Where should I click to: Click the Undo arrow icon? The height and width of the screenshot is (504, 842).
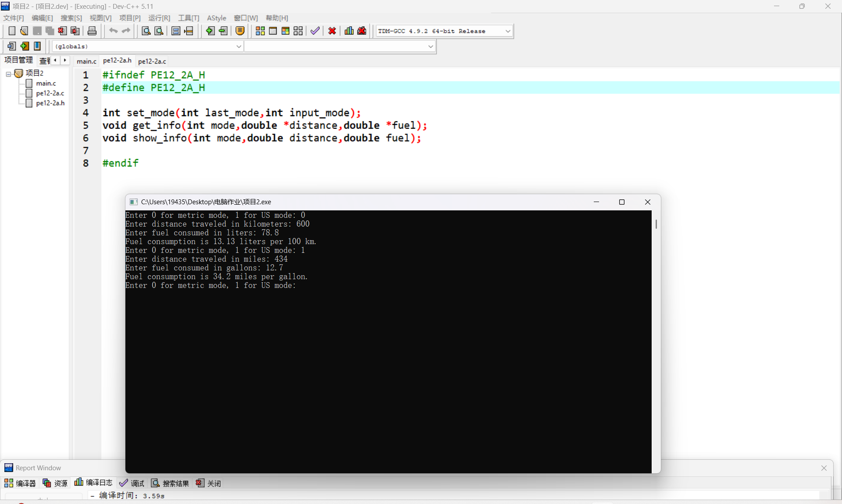[113, 31]
